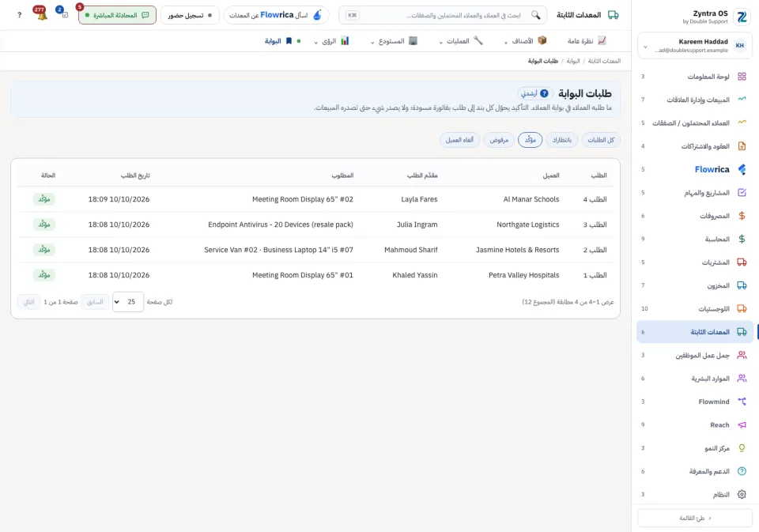759x532 pixels.
Task: Click the مركز النمو lightbulb icon
Action: coord(742,448)
